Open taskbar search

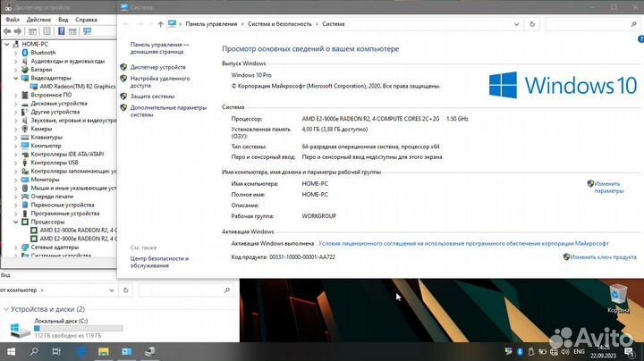pyautogui.click(x=34, y=351)
